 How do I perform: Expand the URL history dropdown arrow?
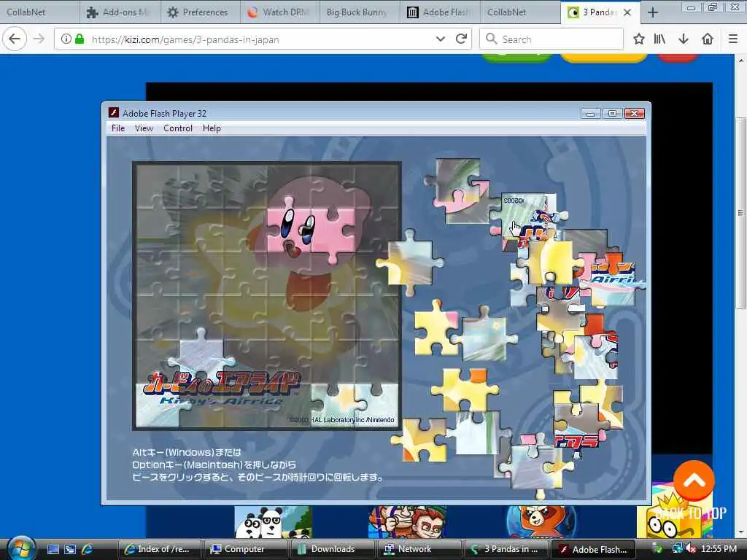(x=441, y=39)
